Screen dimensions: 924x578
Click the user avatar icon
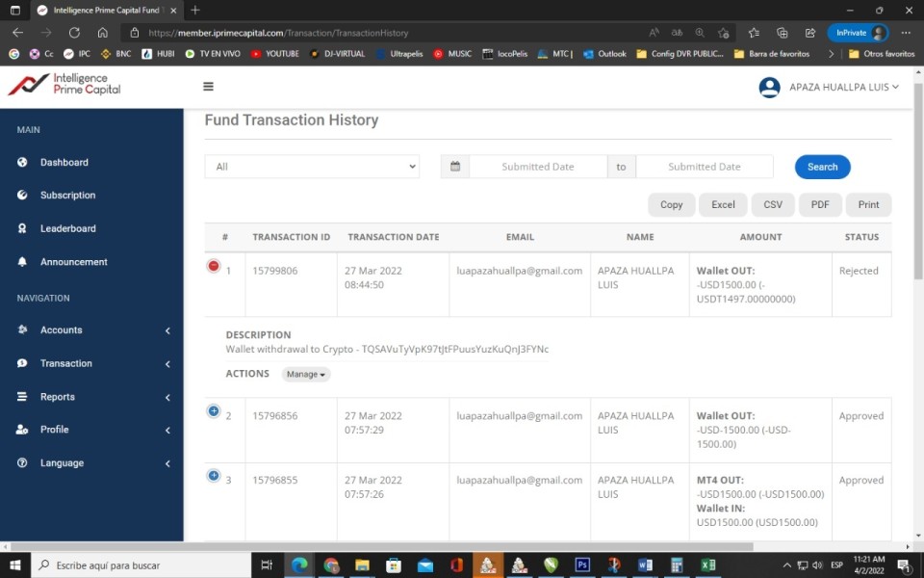pyautogui.click(x=769, y=88)
